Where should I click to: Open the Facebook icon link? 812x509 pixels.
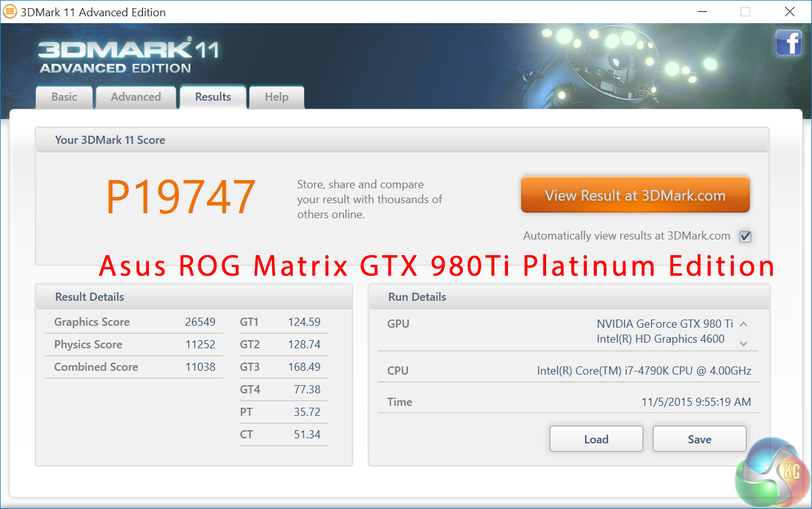[x=788, y=43]
